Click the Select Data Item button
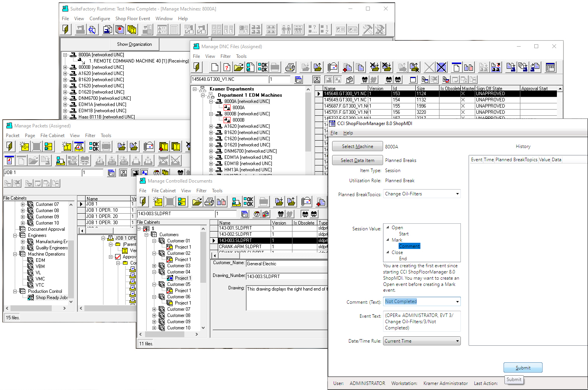Screen dimensions: 588x390 click(x=357, y=160)
